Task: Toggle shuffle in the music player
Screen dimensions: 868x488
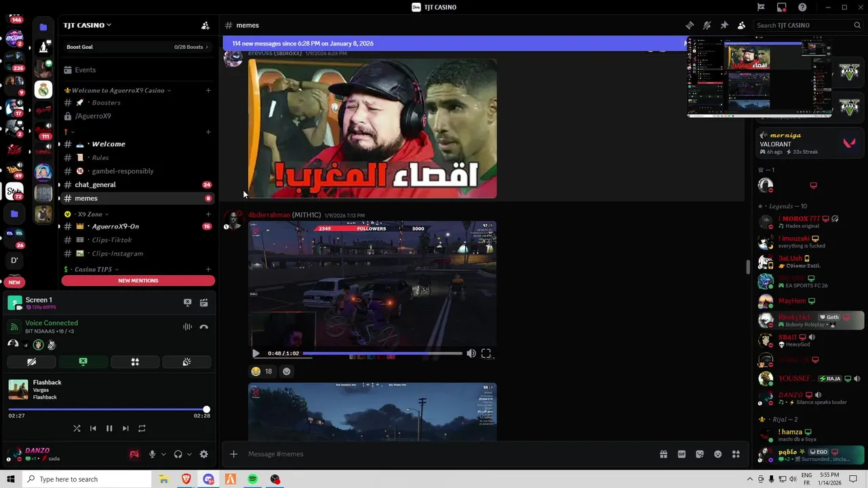Action: [x=77, y=428]
